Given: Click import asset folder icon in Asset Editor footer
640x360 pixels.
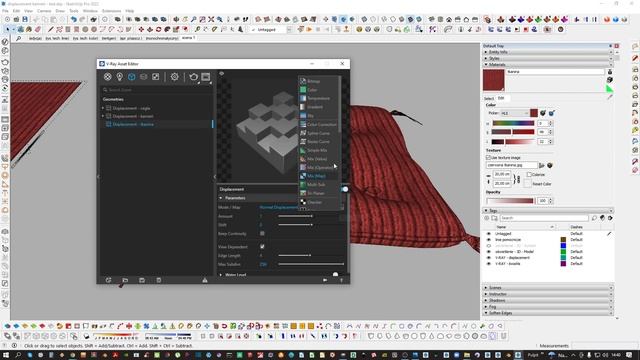Looking at the screenshot, I should tap(125, 280).
